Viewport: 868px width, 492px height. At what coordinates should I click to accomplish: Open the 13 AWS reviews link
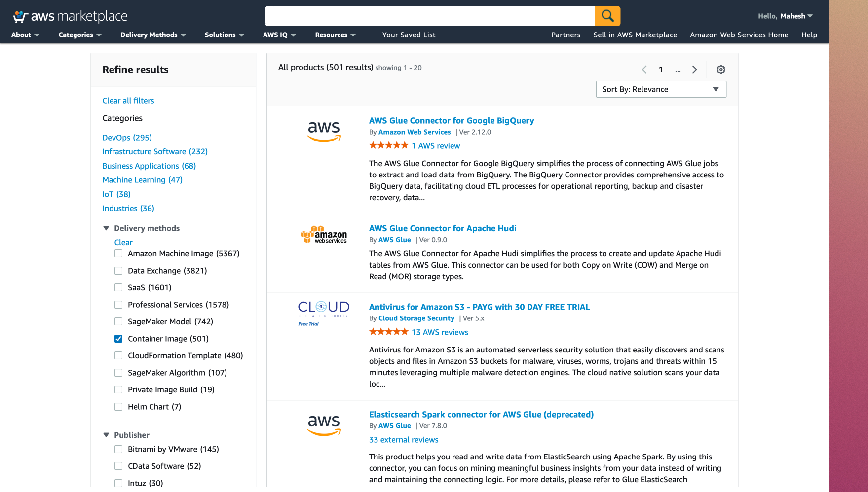click(x=440, y=332)
